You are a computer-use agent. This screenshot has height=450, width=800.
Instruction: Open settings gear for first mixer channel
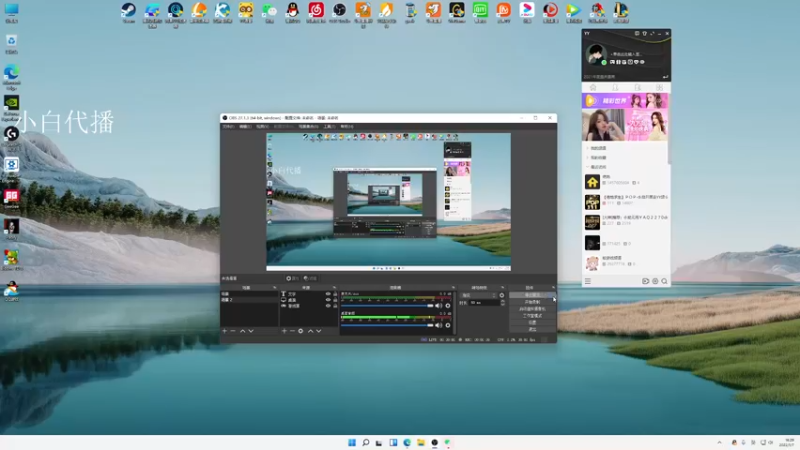(448, 306)
